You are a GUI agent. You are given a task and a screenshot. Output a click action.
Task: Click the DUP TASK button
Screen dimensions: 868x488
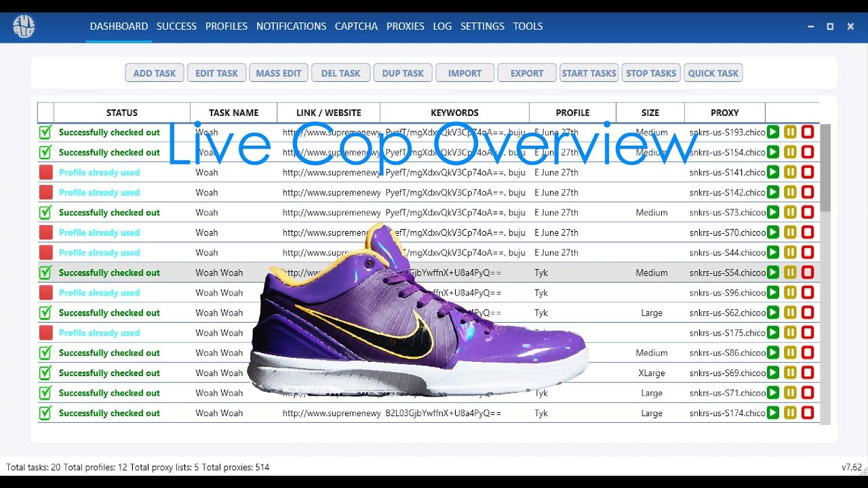(x=403, y=73)
